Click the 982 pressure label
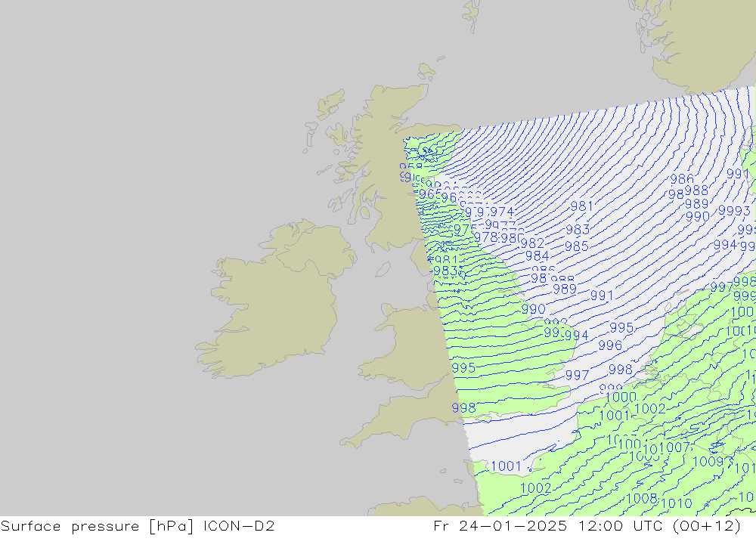Screen dimensions: 756x554 click(532, 243)
